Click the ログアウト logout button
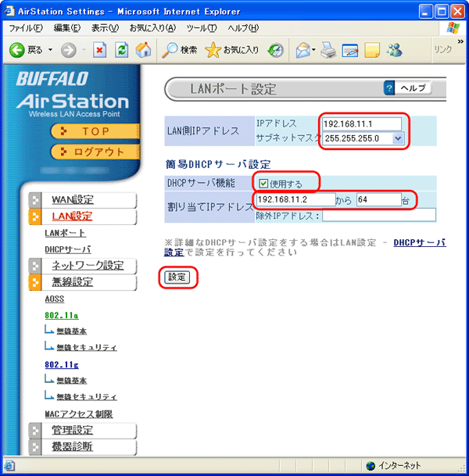Viewport: 469px width, 476px height. (95, 152)
